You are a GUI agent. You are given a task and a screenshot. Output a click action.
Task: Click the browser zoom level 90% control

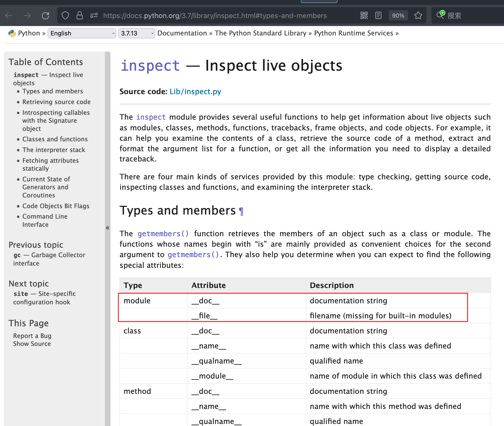click(x=397, y=16)
